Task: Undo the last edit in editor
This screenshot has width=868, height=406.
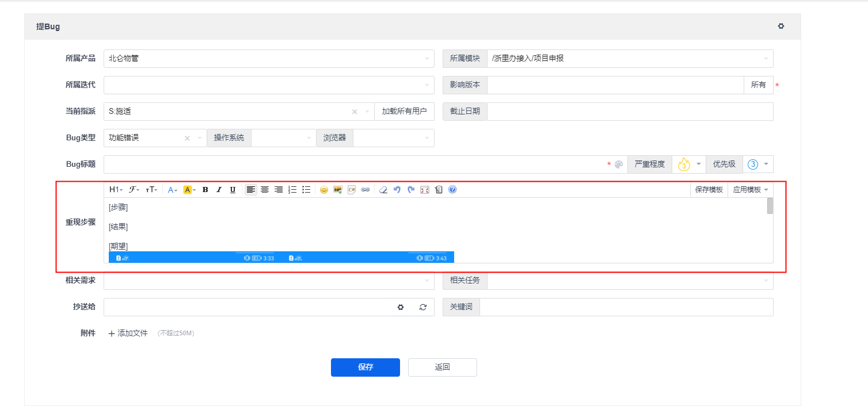Action: (x=397, y=190)
